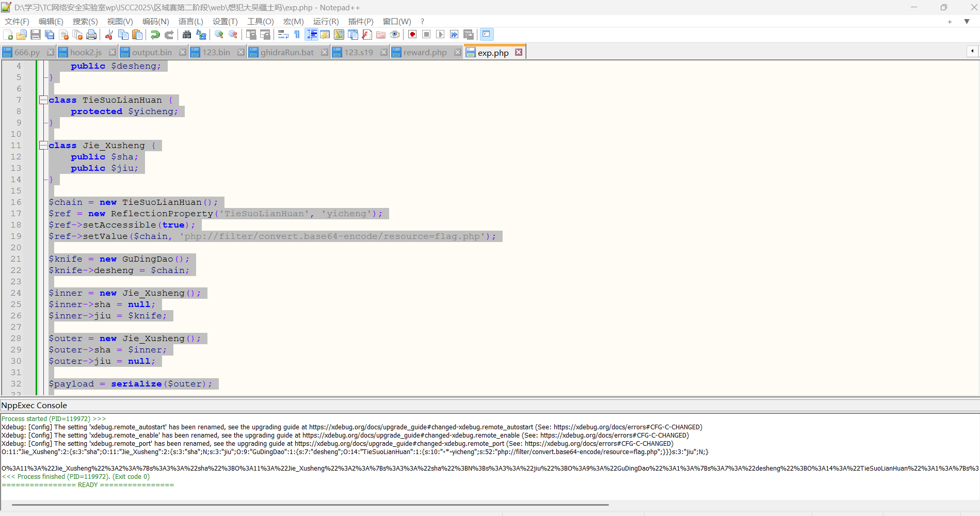The height and width of the screenshot is (516, 980).
Task: Play back the recorded macro
Action: tap(440, 35)
